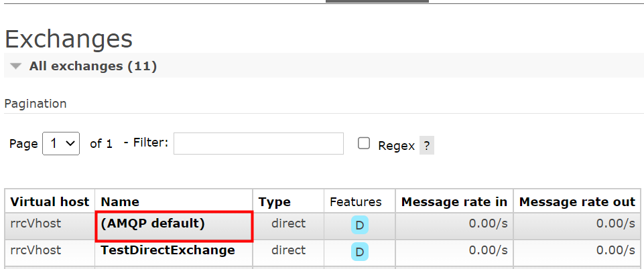Viewport: 644px width, 269px height.
Task: Sort by the Type column header
Action: (x=274, y=202)
